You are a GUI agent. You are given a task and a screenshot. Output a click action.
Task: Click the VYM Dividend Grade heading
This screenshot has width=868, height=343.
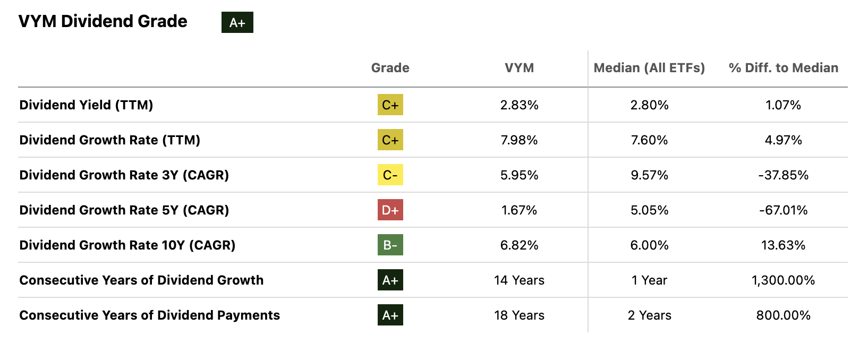[x=103, y=21]
